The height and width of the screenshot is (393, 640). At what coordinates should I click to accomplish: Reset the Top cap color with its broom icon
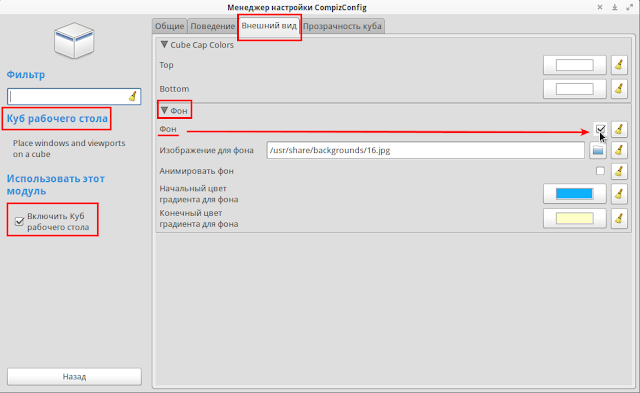coord(619,65)
